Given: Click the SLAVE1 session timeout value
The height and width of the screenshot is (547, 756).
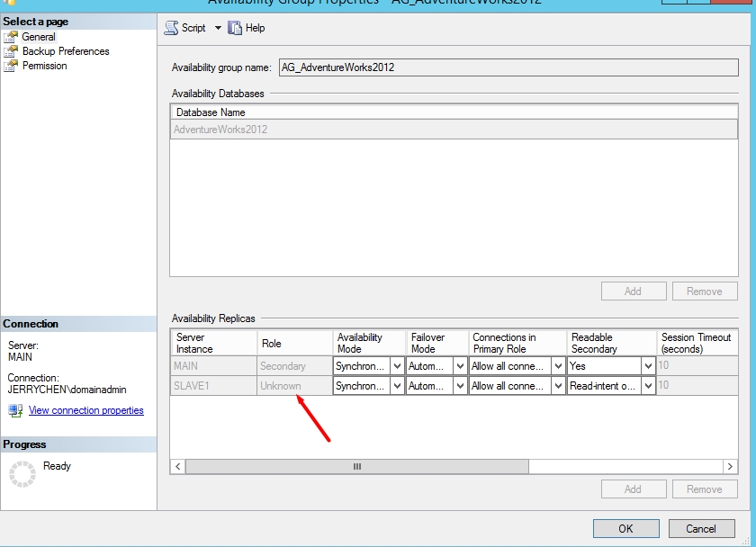Looking at the screenshot, I should tap(697, 386).
